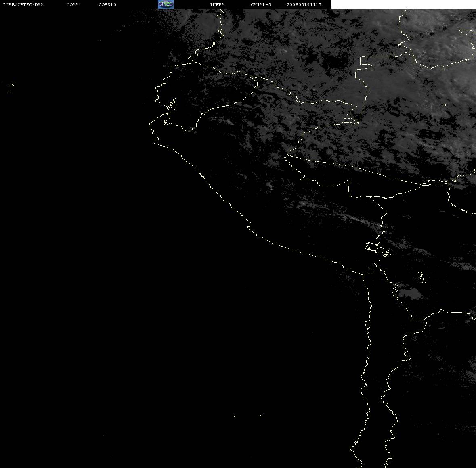The image size is (476, 468).
Task: Select the CANAL-5 channel label
Action: [261, 4]
